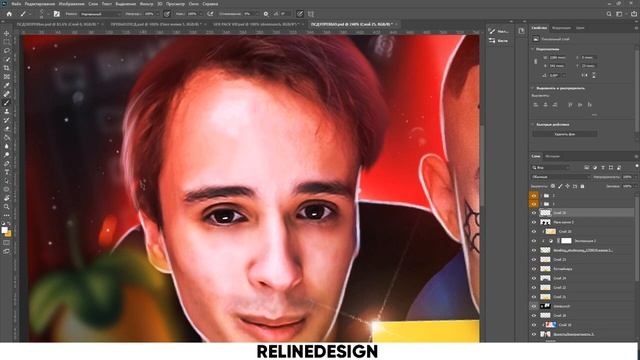640x360 pixels.
Task: Toggle pressure for opacity icon
Action: coord(167,13)
